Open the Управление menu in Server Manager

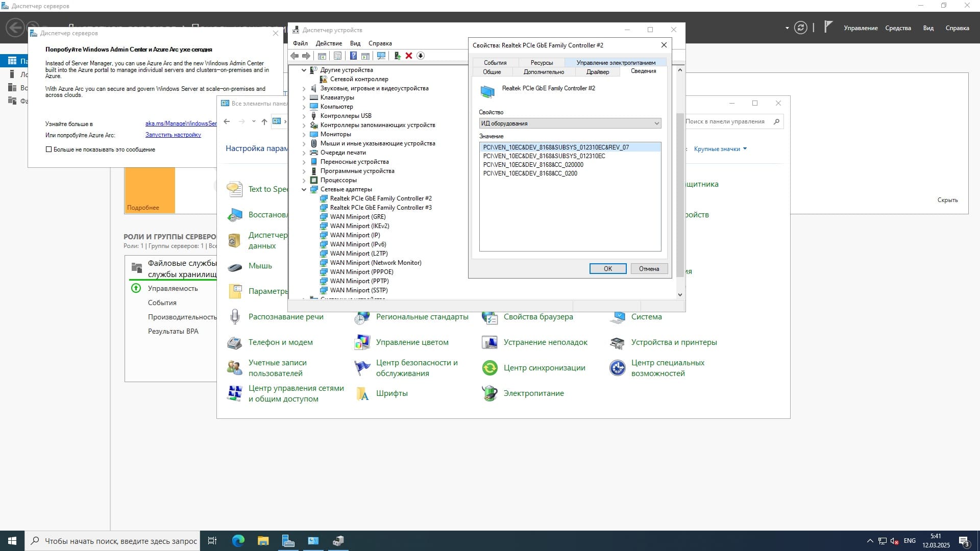(861, 28)
